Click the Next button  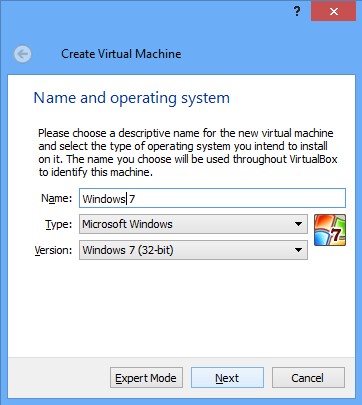(x=227, y=378)
